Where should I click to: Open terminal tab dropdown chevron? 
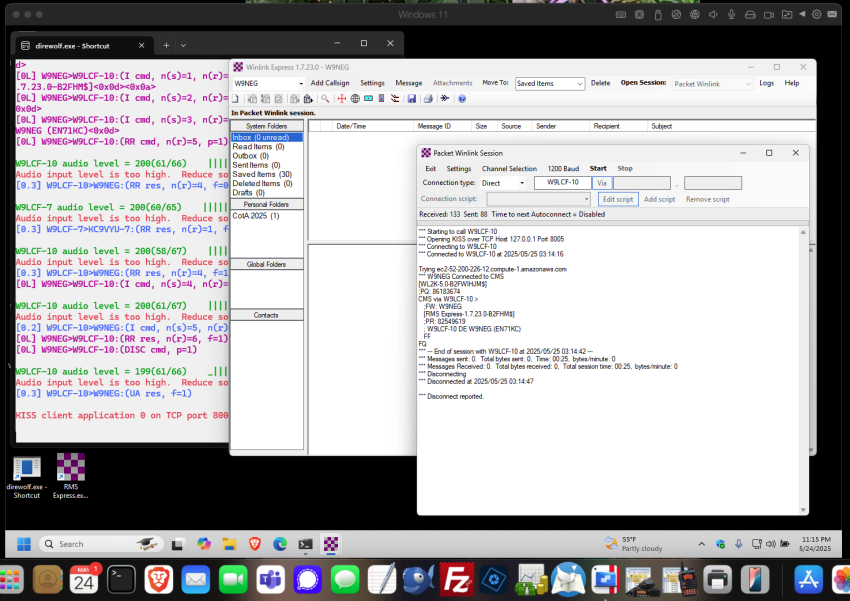183,46
